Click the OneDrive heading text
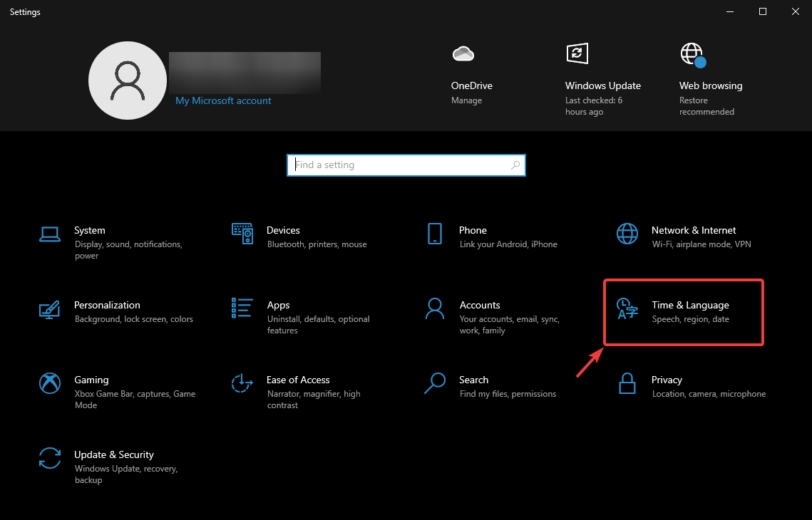The image size is (812, 520). click(x=472, y=86)
